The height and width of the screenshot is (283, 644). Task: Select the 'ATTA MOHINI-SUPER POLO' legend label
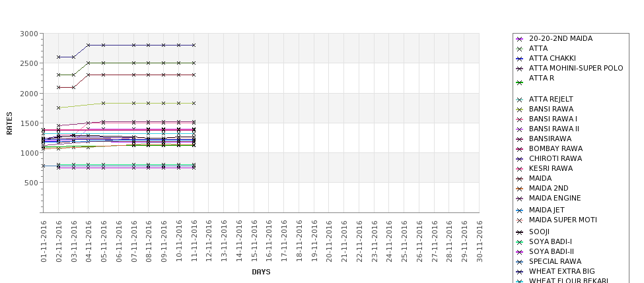coord(576,68)
